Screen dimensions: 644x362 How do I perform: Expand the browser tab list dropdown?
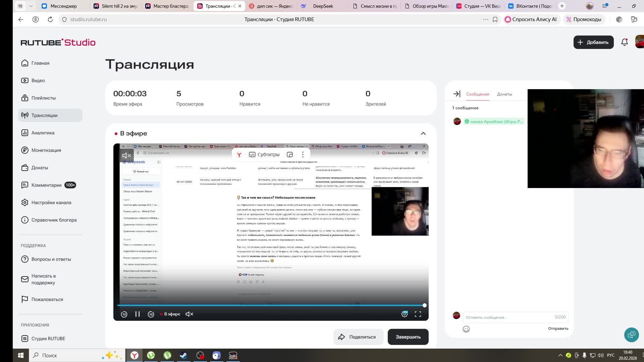point(31,6)
